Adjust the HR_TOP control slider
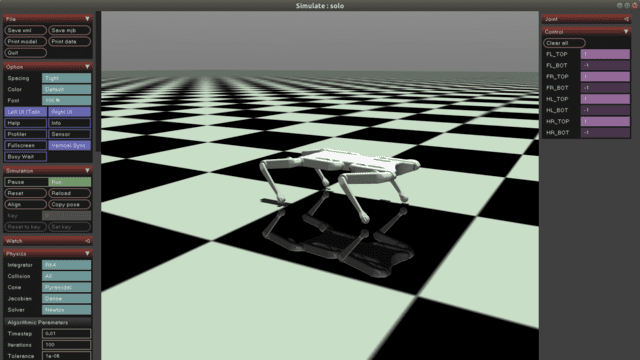 pos(605,121)
